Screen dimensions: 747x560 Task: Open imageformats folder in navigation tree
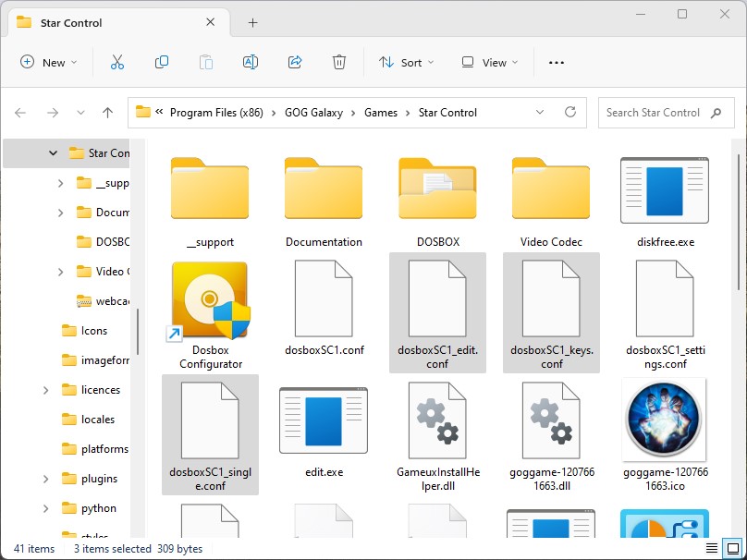[x=95, y=360]
